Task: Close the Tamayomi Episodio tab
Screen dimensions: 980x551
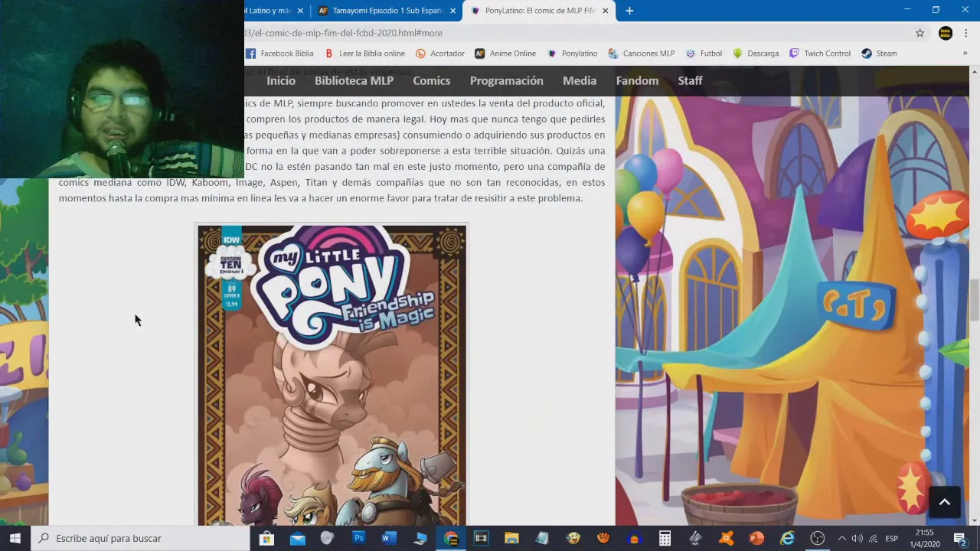Action: point(452,11)
